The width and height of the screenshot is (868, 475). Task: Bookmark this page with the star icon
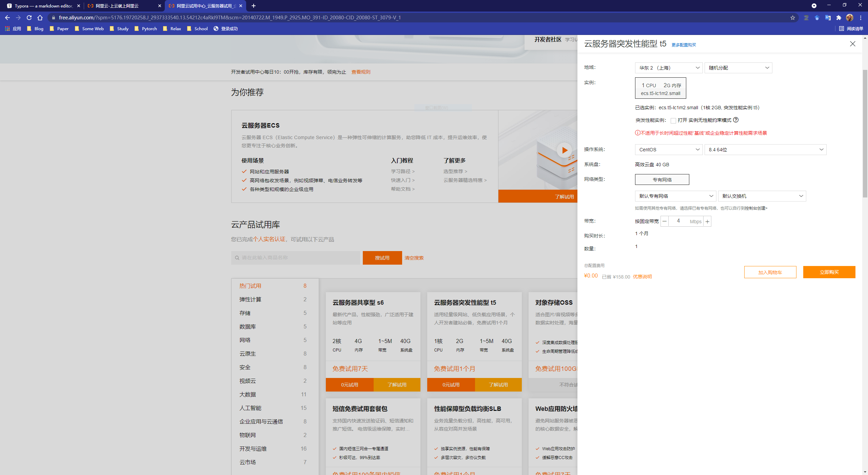(x=793, y=17)
